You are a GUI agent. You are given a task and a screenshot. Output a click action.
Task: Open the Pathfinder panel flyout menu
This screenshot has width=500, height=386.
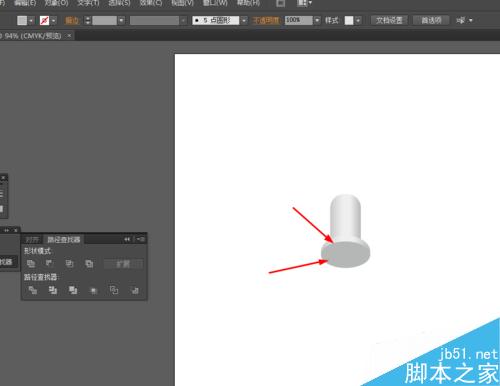coord(140,239)
